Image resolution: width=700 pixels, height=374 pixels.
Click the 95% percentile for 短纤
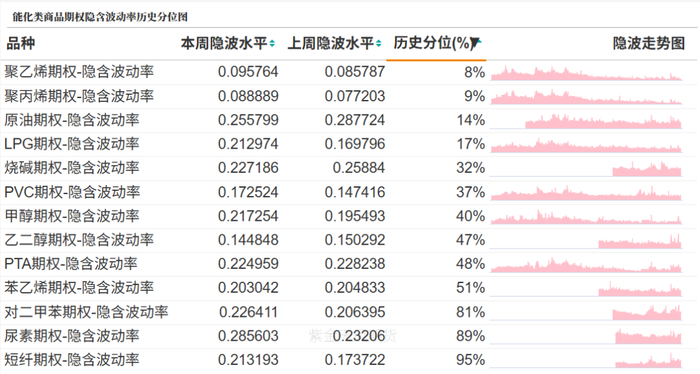471,360
